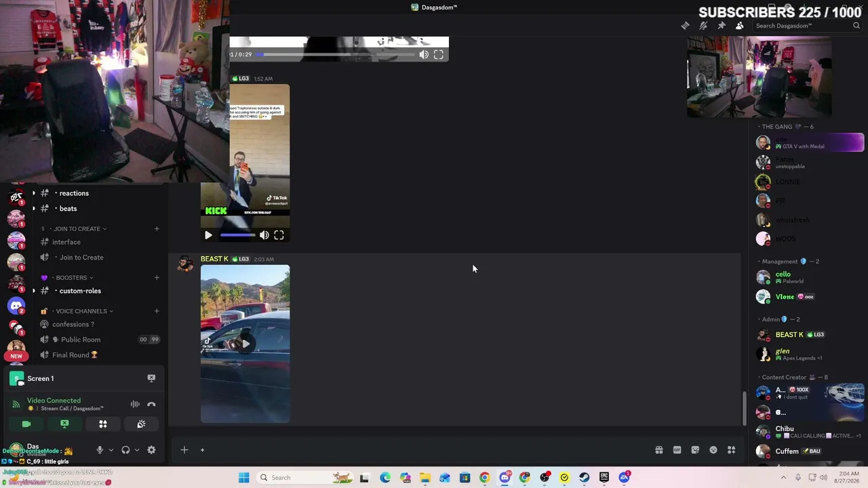Seek the 1:52 AM TikTok video progress bar
This screenshot has width=868, height=488.
(x=237, y=235)
